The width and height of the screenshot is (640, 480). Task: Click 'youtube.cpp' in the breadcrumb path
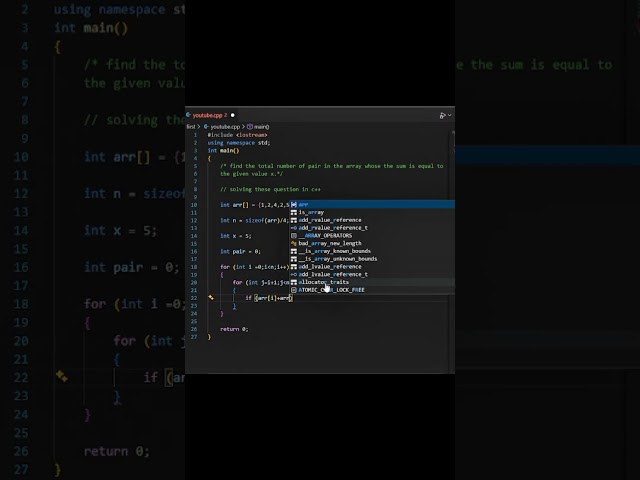(x=225, y=127)
